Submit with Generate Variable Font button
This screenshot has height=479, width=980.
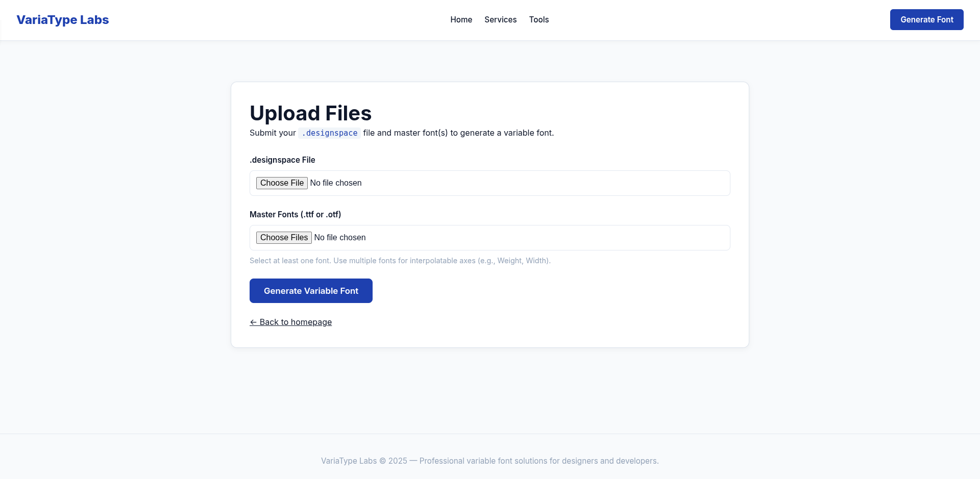pos(311,291)
